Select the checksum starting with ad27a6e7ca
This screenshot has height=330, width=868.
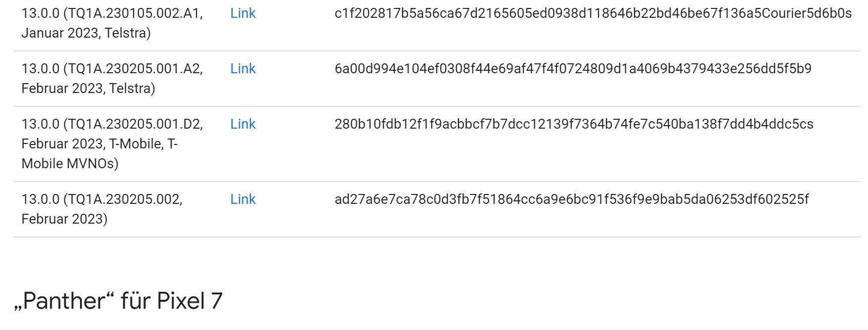[x=571, y=199]
